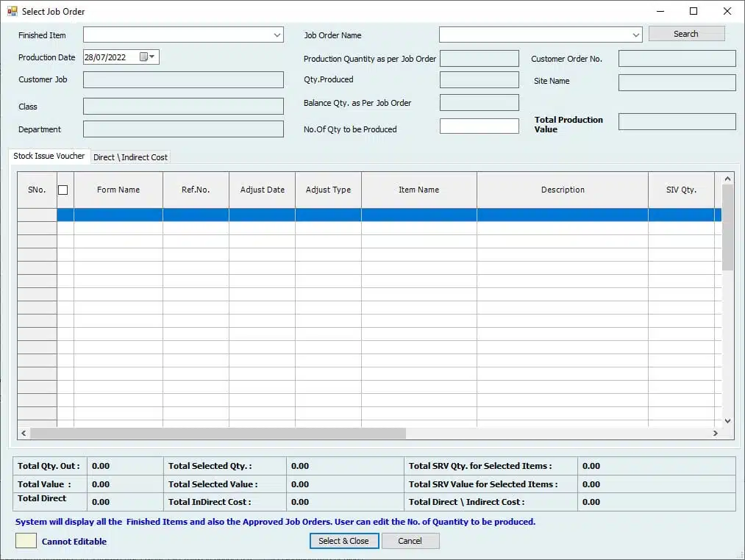745x560 pixels.
Task: Click the Select & Close button
Action: [x=344, y=541]
